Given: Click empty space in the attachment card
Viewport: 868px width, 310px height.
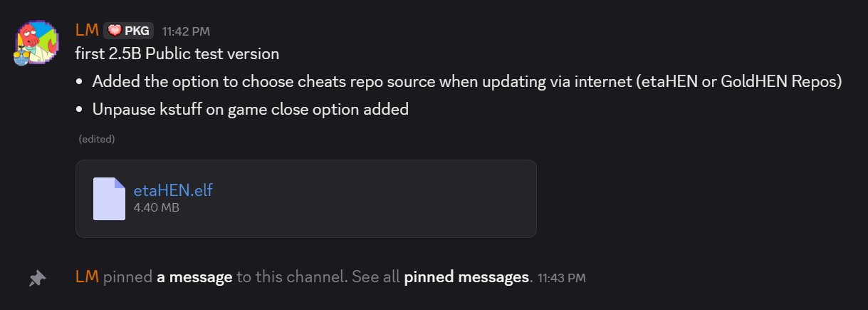Looking at the screenshot, I should coord(392,199).
